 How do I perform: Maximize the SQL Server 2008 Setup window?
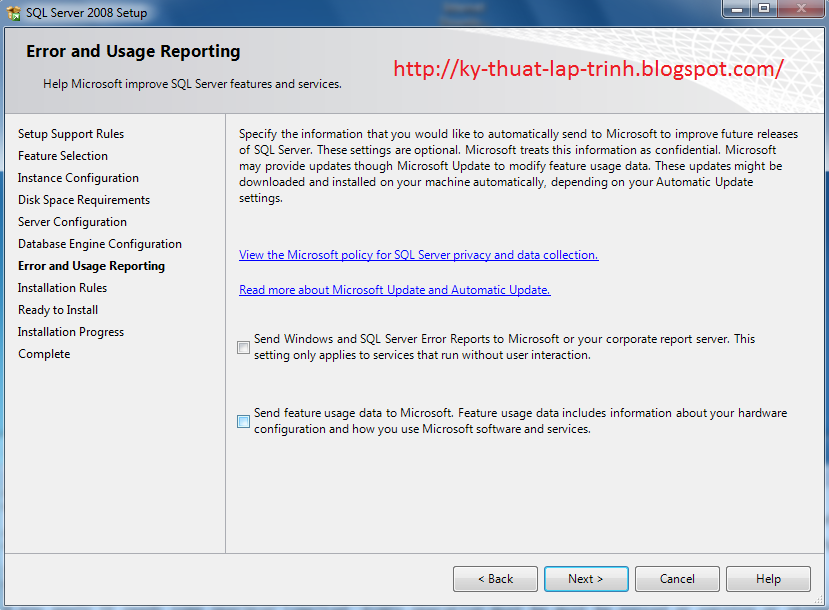click(x=763, y=9)
